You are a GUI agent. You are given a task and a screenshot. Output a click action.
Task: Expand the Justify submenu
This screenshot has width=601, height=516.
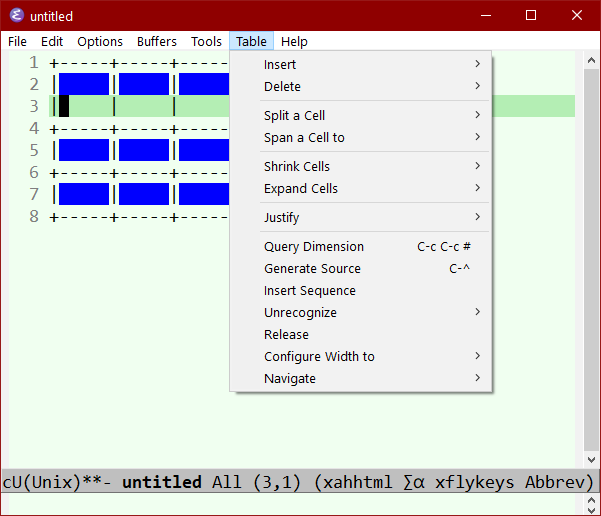coord(360,217)
